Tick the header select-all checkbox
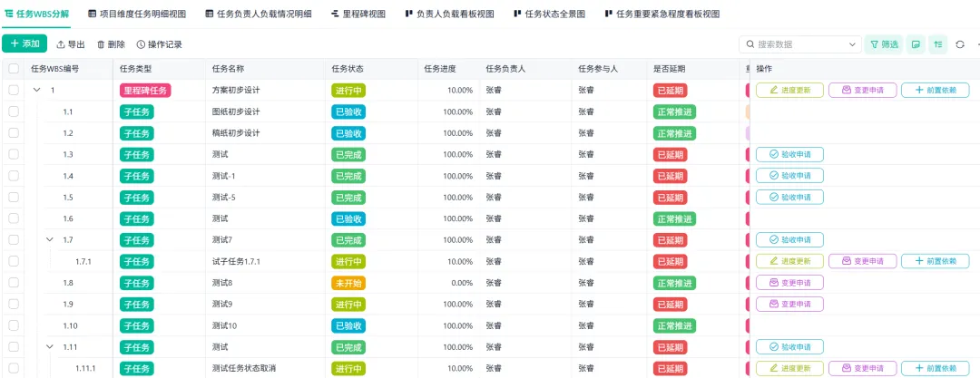 [x=14, y=69]
